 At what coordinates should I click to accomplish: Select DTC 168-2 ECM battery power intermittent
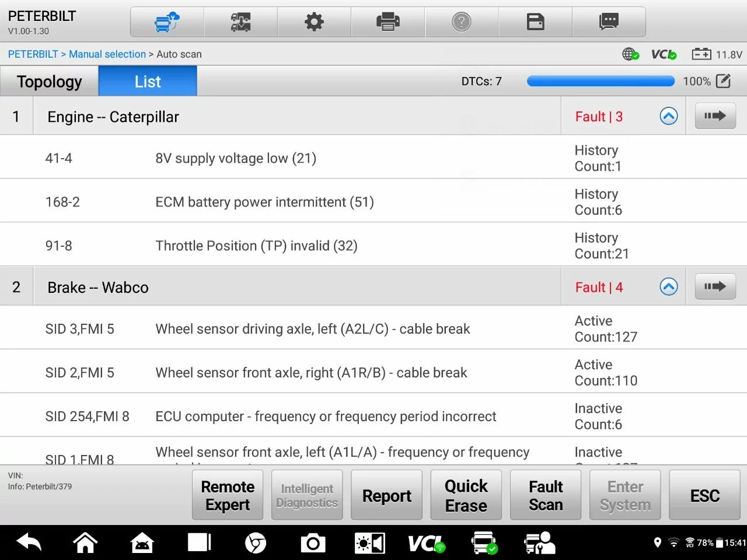pos(373,201)
